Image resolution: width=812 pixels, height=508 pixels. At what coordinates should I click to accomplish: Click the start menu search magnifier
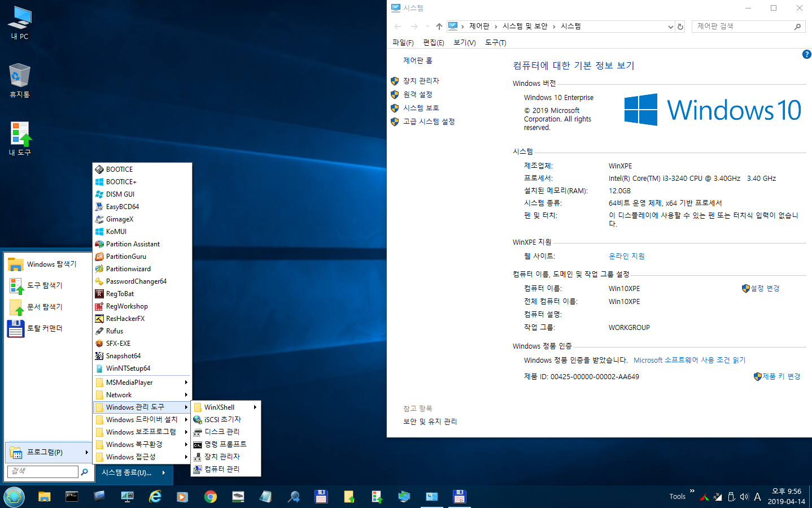click(85, 471)
